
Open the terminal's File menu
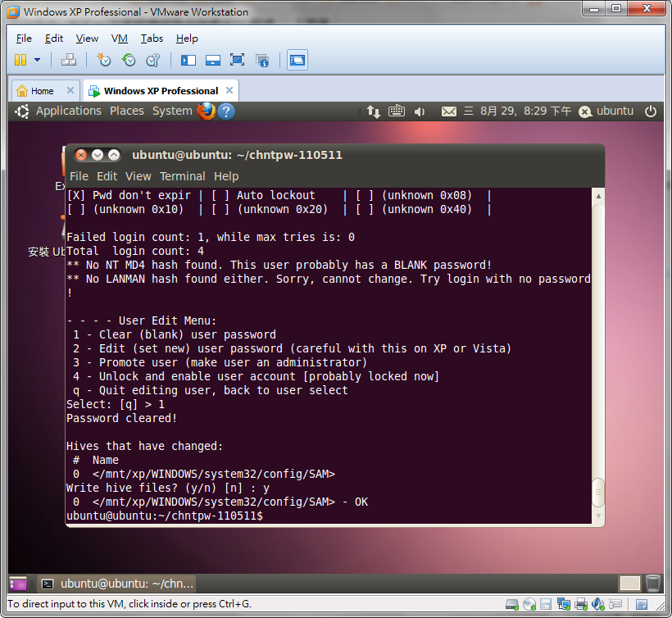coord(79,176)
